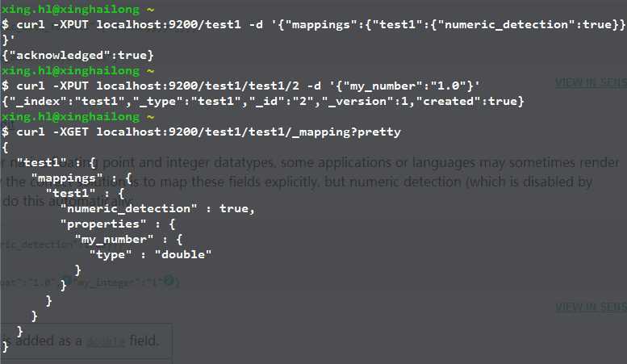Click the "numeric_detection" : true output line

pos(157,208)
